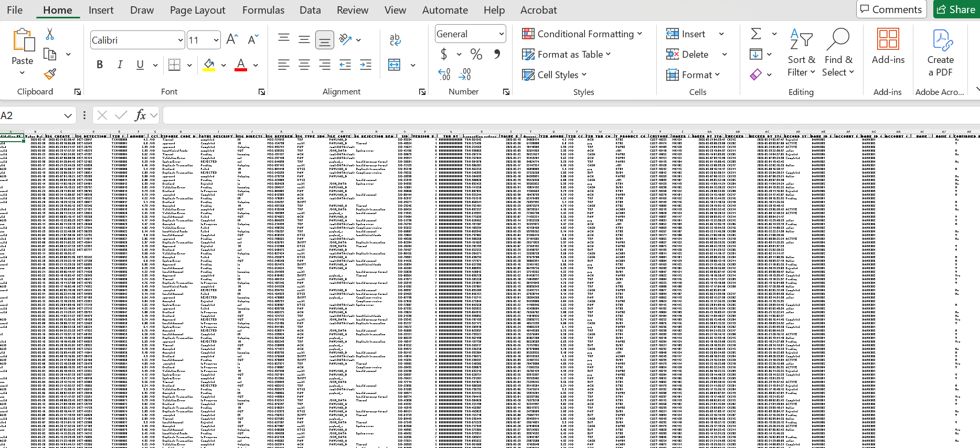Click the Copy icon in Clipboard
Image resolution: width=980 pixels, height=448 pixels.
coord(50,54)
